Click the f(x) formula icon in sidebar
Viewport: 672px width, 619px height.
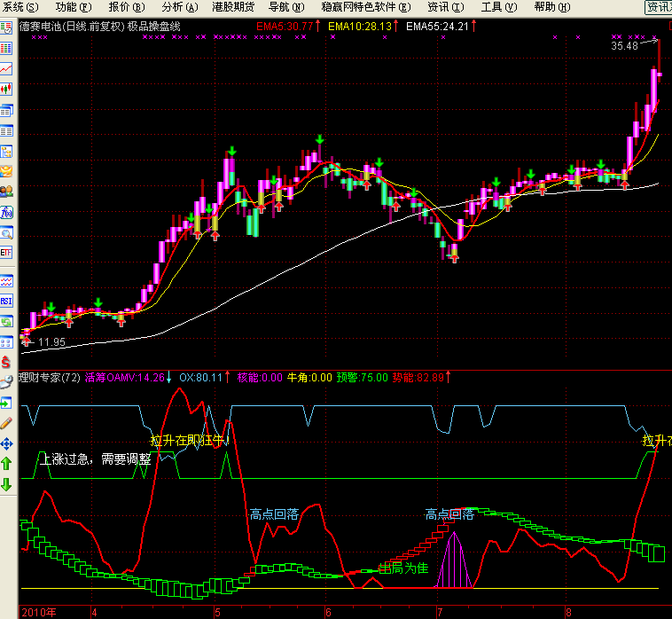tap(7, 213)
